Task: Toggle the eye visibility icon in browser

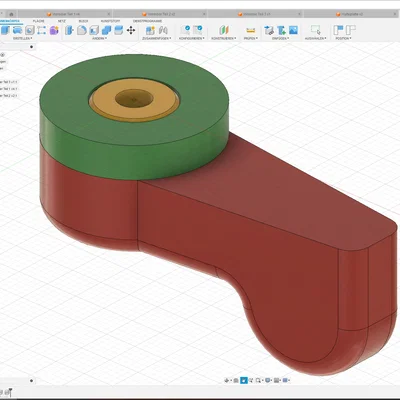Action: coord(2,55)
